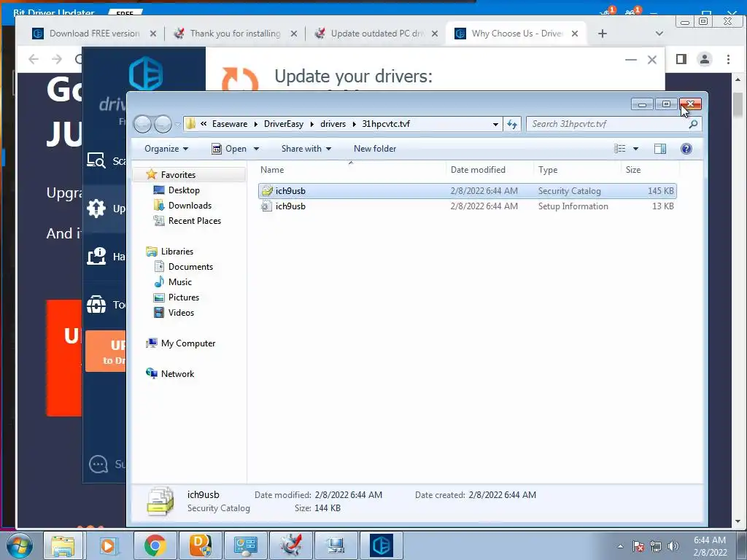
Task: Select the ich9usb Setup Information file
Action: pos(468,206)
